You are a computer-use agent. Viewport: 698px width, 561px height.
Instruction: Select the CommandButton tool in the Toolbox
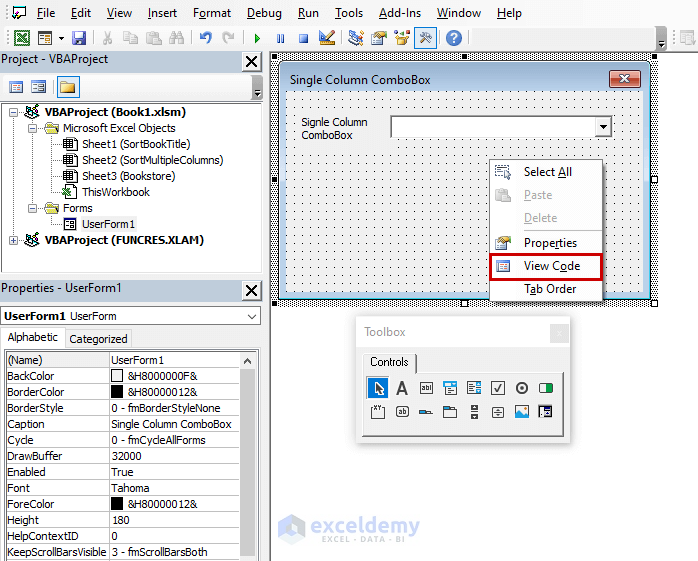pyautogui.click(x=402, y=412)
